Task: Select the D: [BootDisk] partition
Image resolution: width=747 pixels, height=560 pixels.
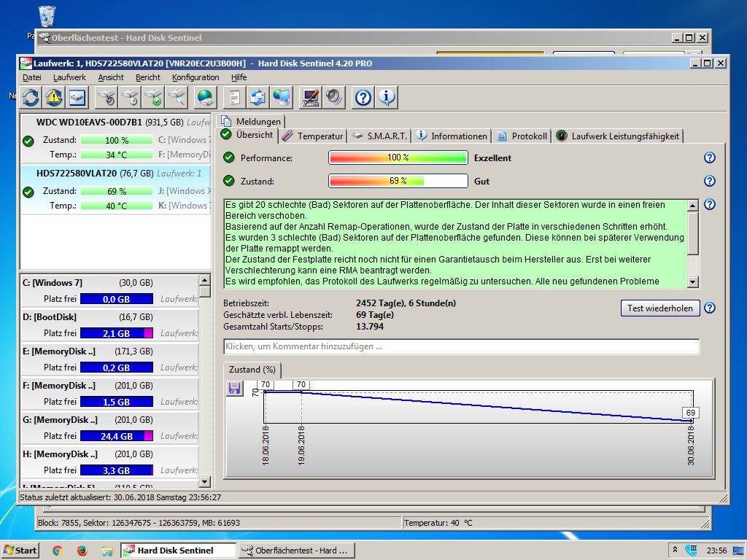Action: point(109,325)
